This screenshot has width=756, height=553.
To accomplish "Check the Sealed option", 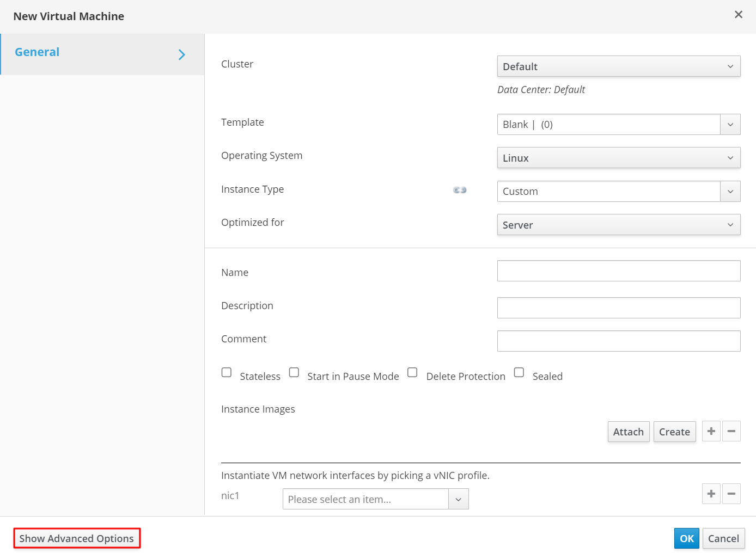I will 519,372.
